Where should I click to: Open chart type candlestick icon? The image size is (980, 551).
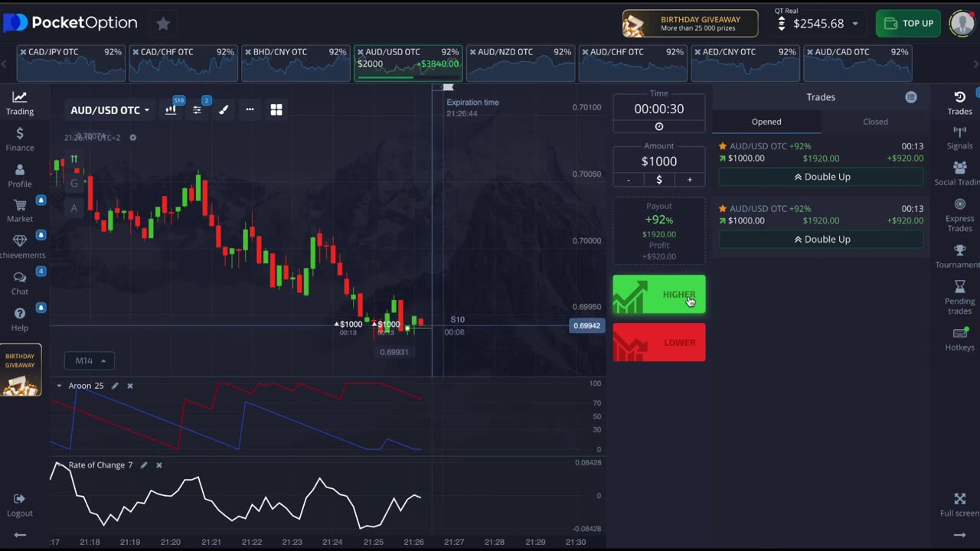click(x=171, y=109)
